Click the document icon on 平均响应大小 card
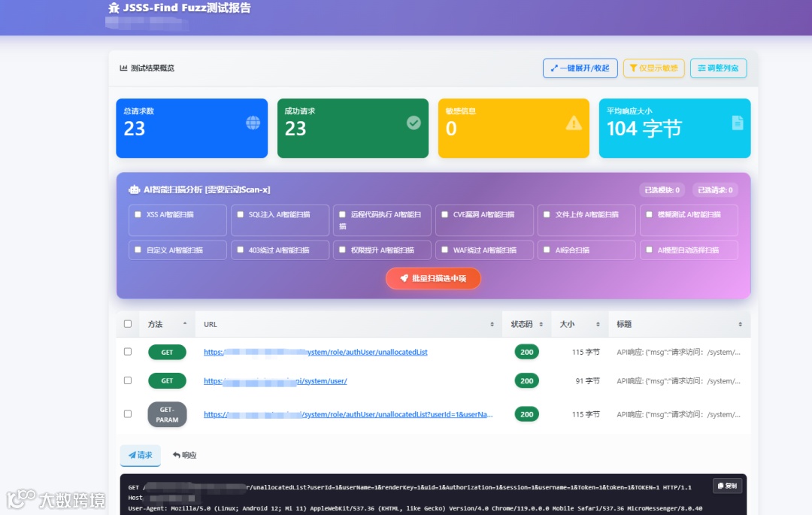This screenshot has height=515, width=812. (x=738, y=123)
